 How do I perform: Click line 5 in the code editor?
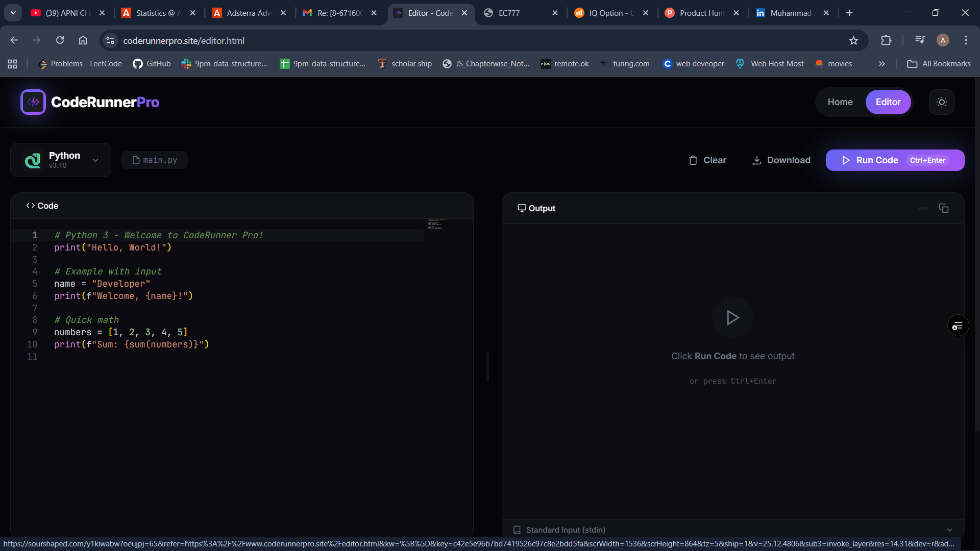(102, 284)
